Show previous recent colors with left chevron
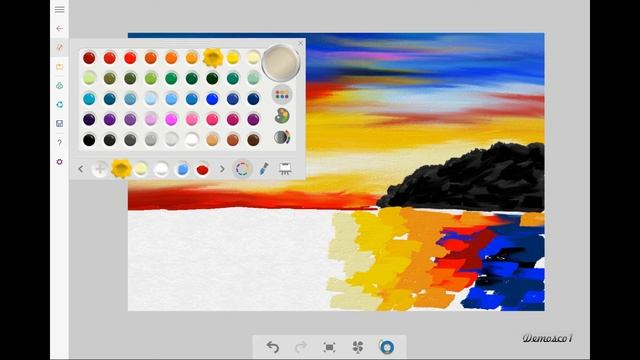 pyautogui.click(x=81, y=169)
